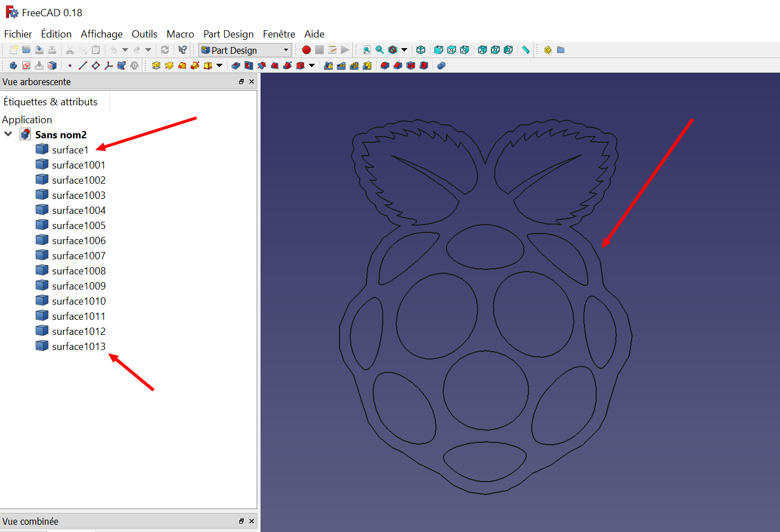Create a datum line

point(83,66)
